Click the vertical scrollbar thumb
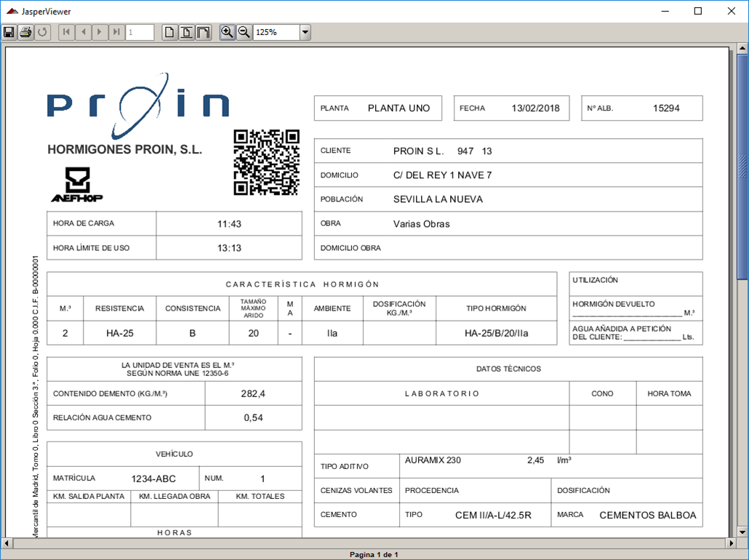The height and width of the screenshot is (560, 749). 742,167
